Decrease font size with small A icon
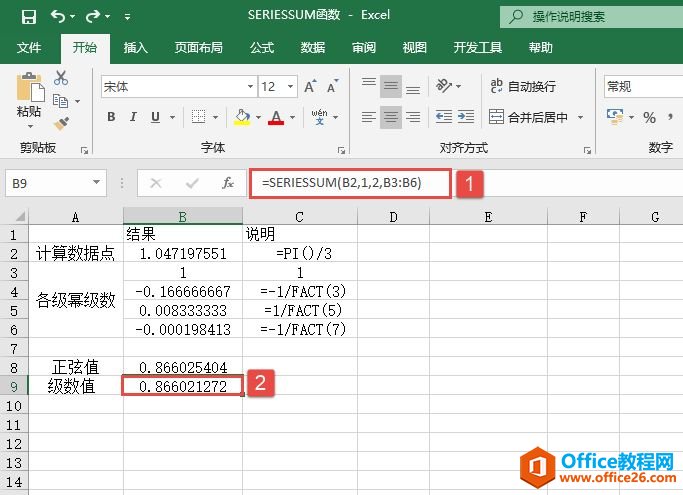Viewport: 683px width, 495px height. point(332,86)
